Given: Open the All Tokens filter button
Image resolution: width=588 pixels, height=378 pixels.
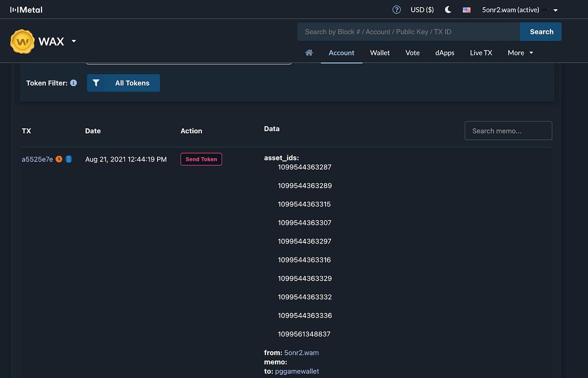Looking at the screenshot, I should coord(123,83).
